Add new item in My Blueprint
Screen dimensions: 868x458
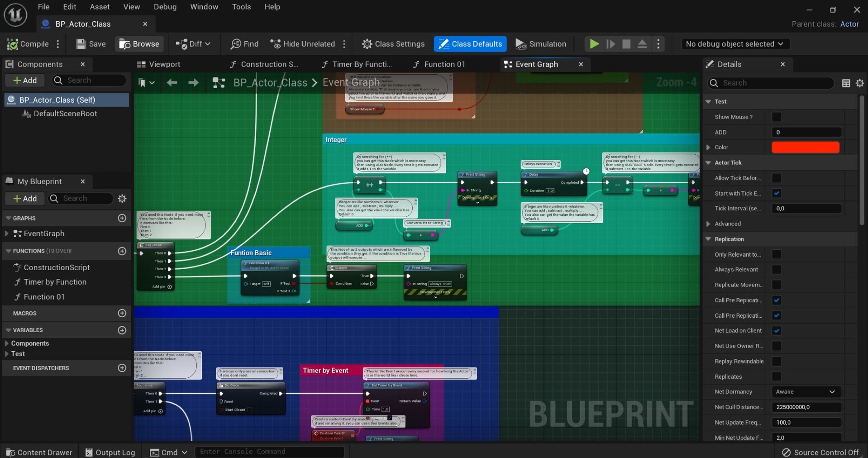point(25,198)
